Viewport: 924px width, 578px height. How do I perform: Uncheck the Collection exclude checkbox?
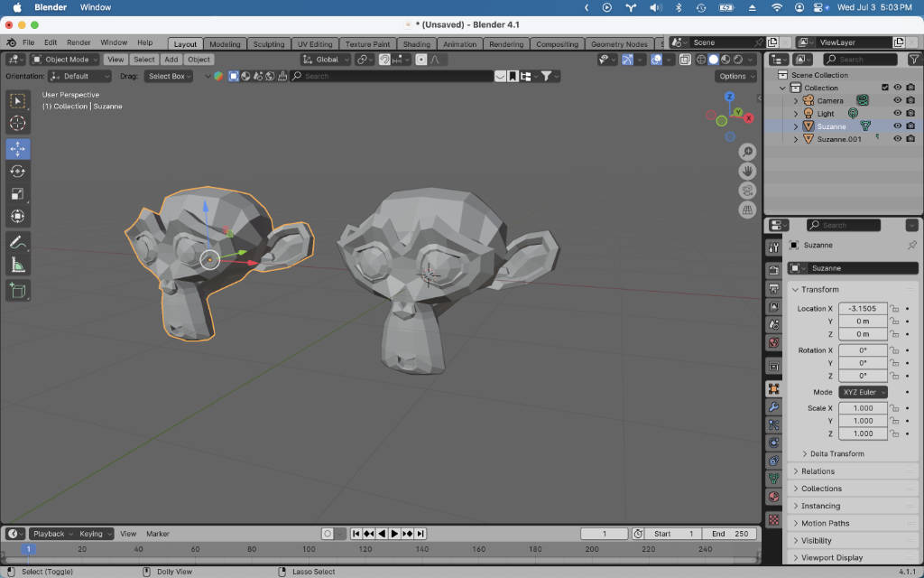(x=884, y=88)
